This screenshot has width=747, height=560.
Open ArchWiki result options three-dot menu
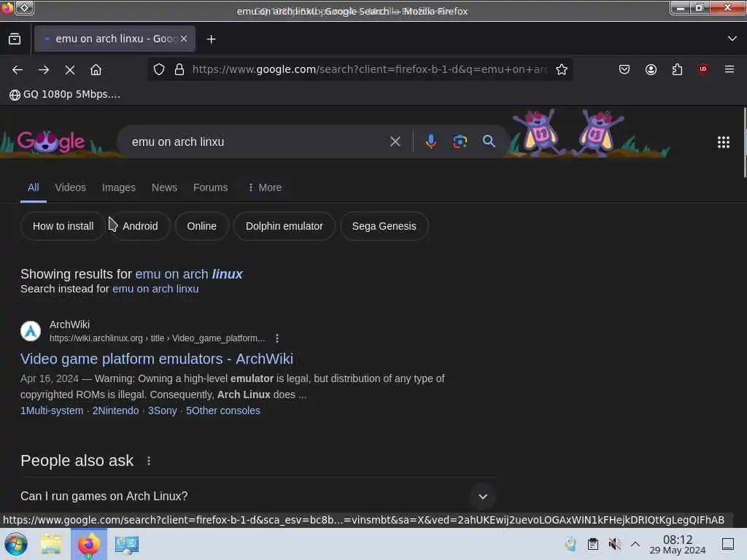click(277, 338)
